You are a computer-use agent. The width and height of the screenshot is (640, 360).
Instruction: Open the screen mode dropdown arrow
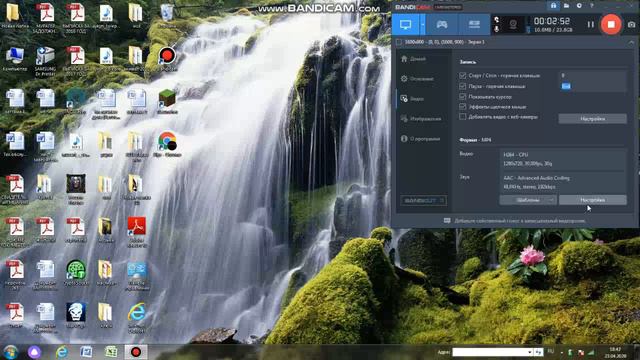pos(422,25)
